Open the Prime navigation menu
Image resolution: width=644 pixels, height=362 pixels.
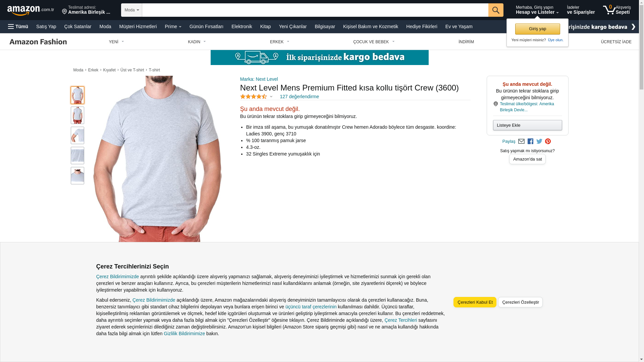pyautogui.click(x=173, y=26)
